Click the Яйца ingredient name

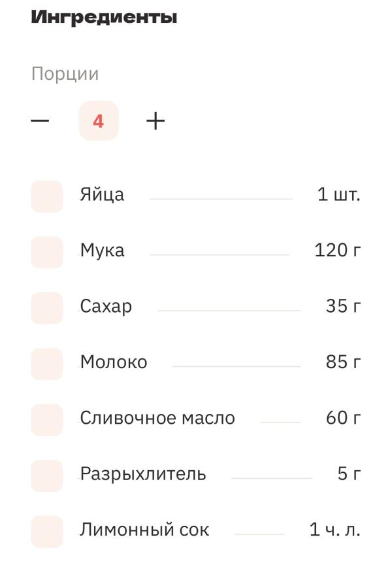point(102,195)
